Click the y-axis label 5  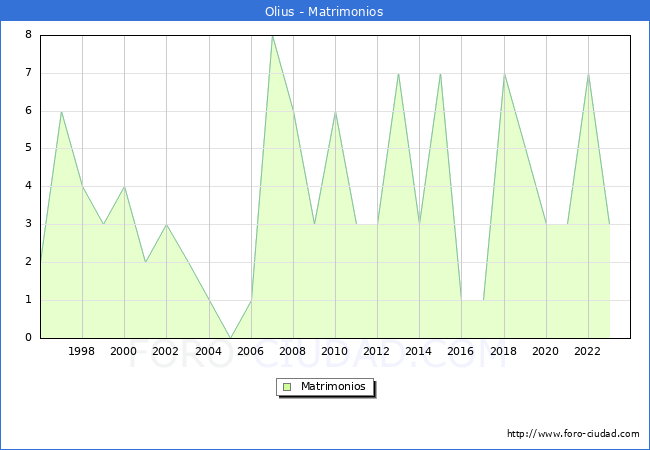tap(28, 148)
